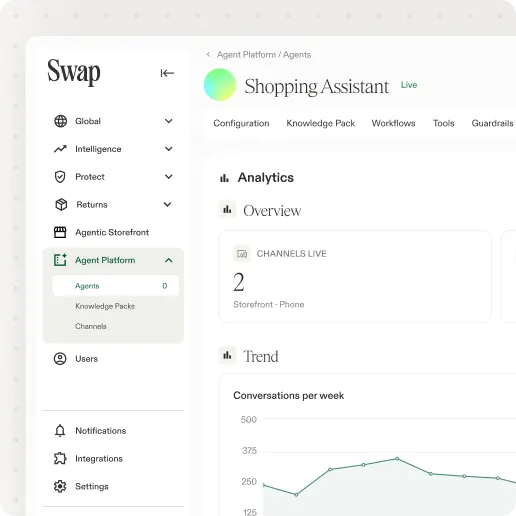Click the Returns box icon
Image resolution: width=516 pixels, height=516 pixels.
click(x=61, y=204)
